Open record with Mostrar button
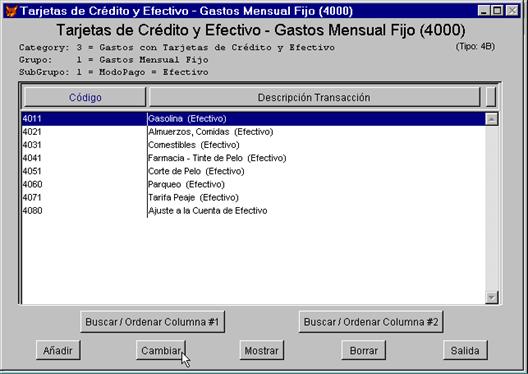The height and width of the screenshot is (374, 528). pyautogui.click(x=262, y=350)
